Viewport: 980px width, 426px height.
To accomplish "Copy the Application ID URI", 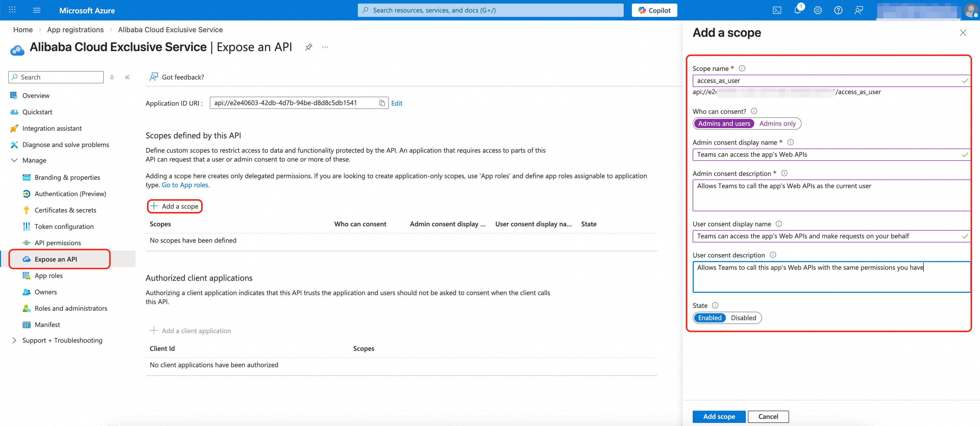I will point(382,103).
